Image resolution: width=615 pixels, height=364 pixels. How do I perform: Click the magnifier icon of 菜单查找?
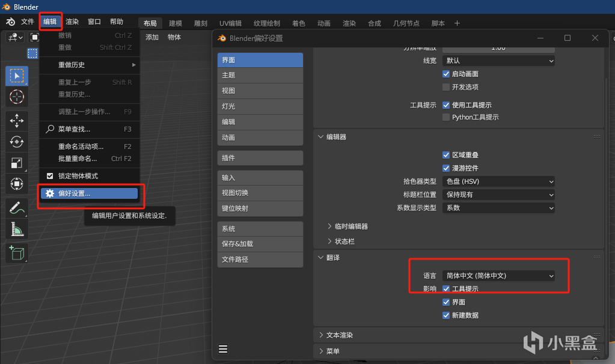(50, 129)
